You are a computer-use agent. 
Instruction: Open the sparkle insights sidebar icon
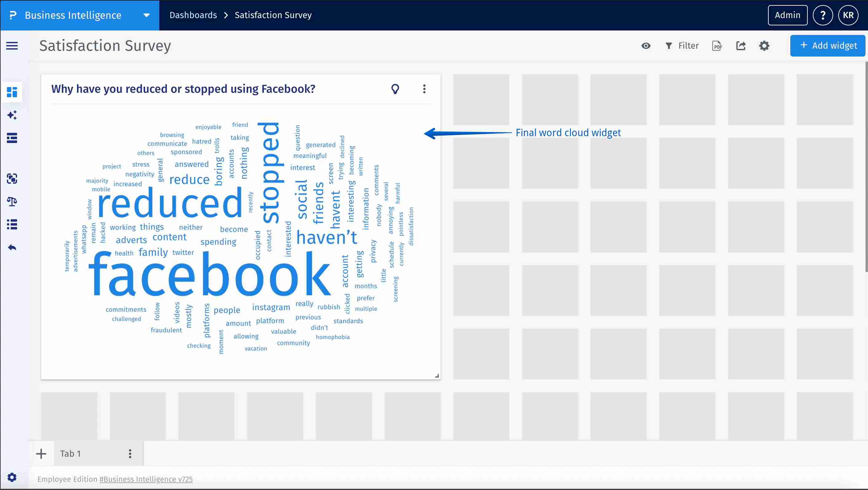pos(12,115)
